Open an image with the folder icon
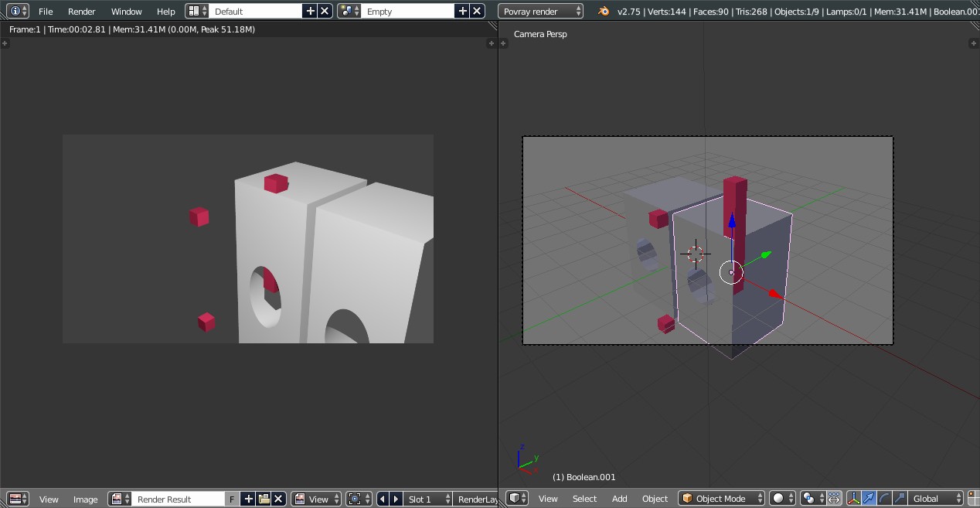The width and height of the screenshot is (980, 508). [x=264, y=499]
